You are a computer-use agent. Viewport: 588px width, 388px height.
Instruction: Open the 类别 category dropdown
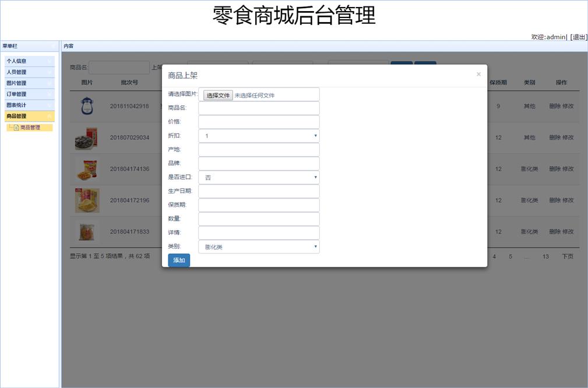259,247
